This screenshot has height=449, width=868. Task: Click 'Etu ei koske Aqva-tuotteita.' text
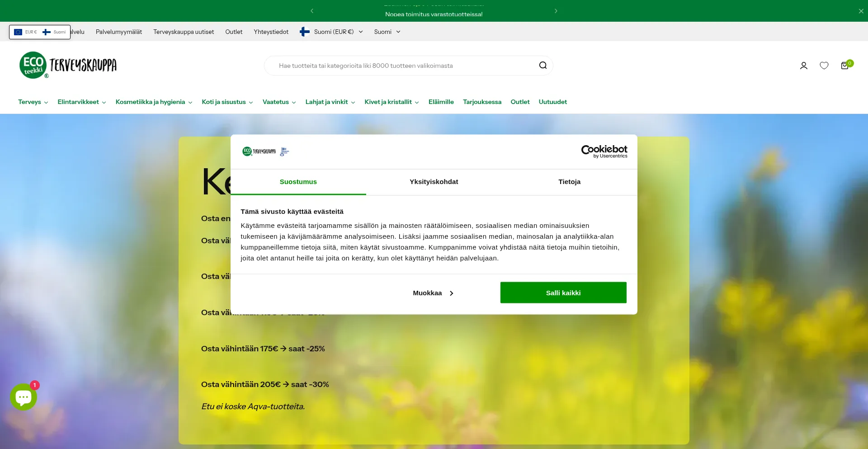tap(253, 406)
